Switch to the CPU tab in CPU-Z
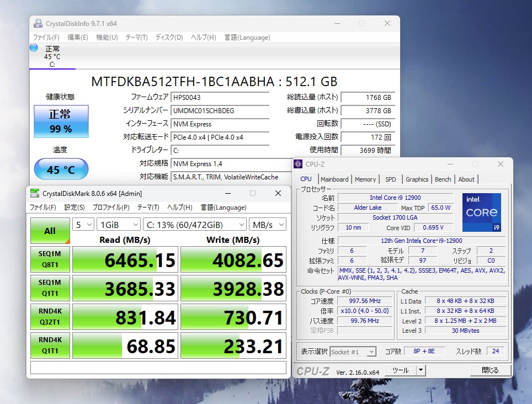Screen dimensions: 532x404 (x=306, y=179)
